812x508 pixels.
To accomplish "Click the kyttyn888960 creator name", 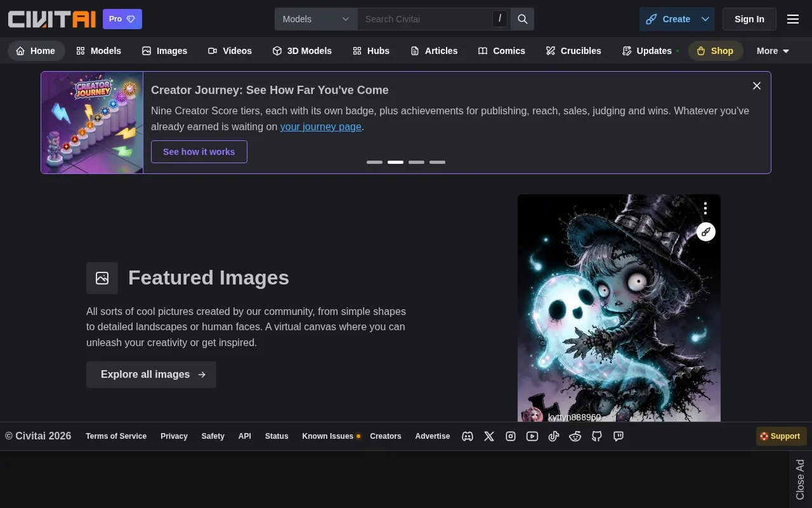I will pos(574,417).
